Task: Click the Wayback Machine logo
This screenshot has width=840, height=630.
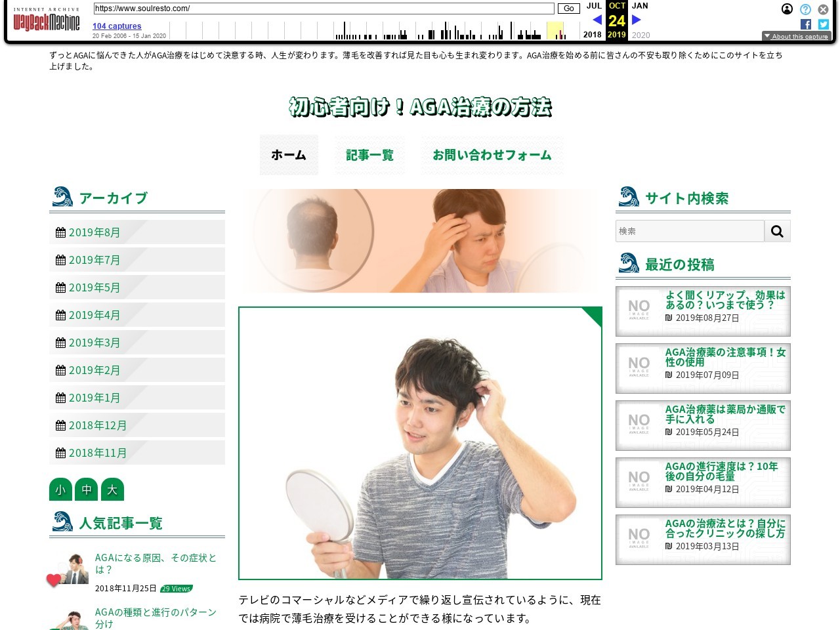Action: [47, 21]
